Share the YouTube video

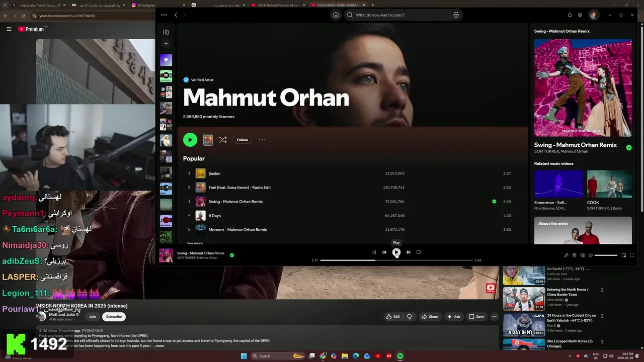click(430, 317)
